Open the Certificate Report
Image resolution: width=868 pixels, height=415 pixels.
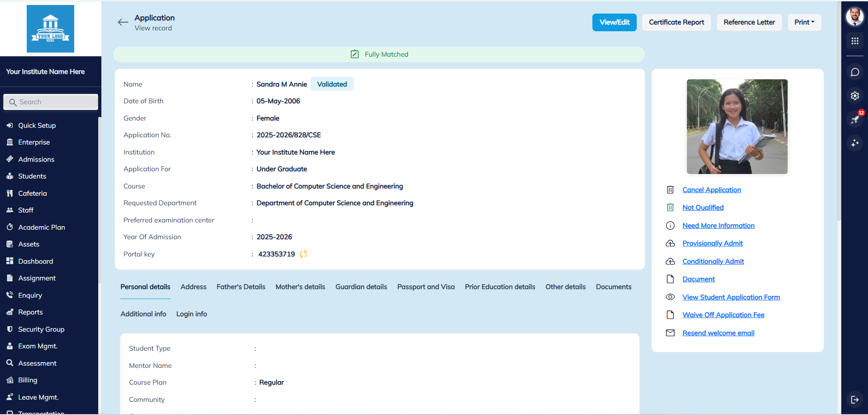676,22
